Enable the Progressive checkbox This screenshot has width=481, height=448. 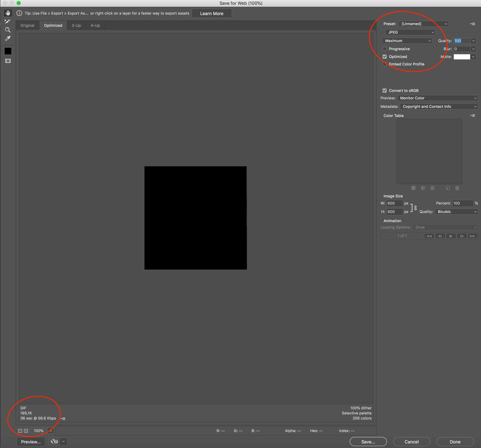coord(384,49)
